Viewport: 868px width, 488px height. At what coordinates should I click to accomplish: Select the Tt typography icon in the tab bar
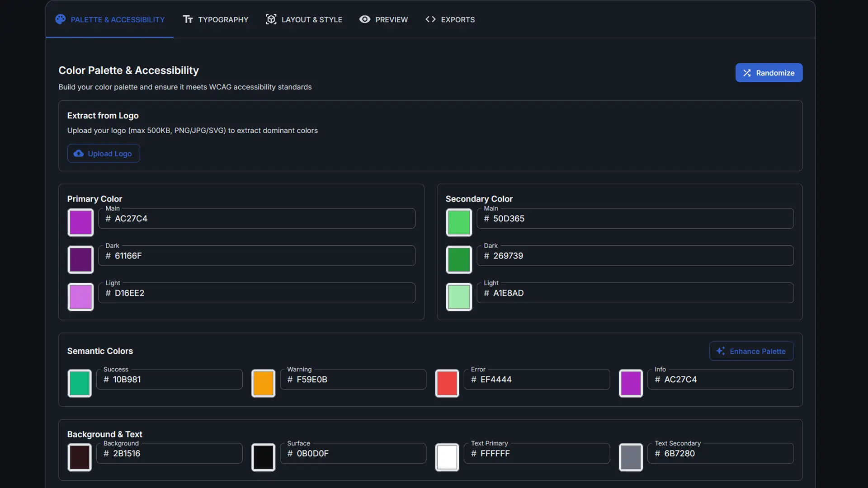tap(188, 19)
